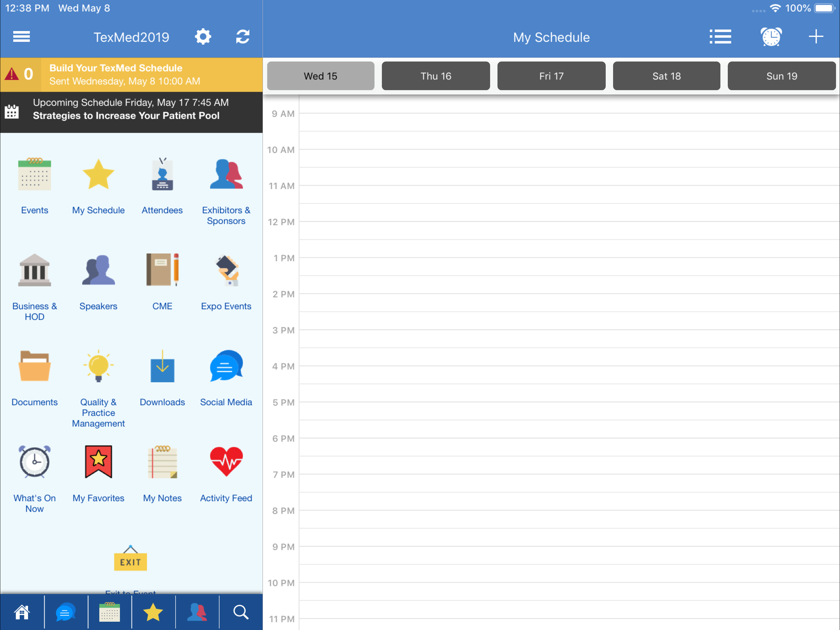Open calendar icon in bottom bar
The height and width of the screenshot is (630, 840).
tap(109, 612)
